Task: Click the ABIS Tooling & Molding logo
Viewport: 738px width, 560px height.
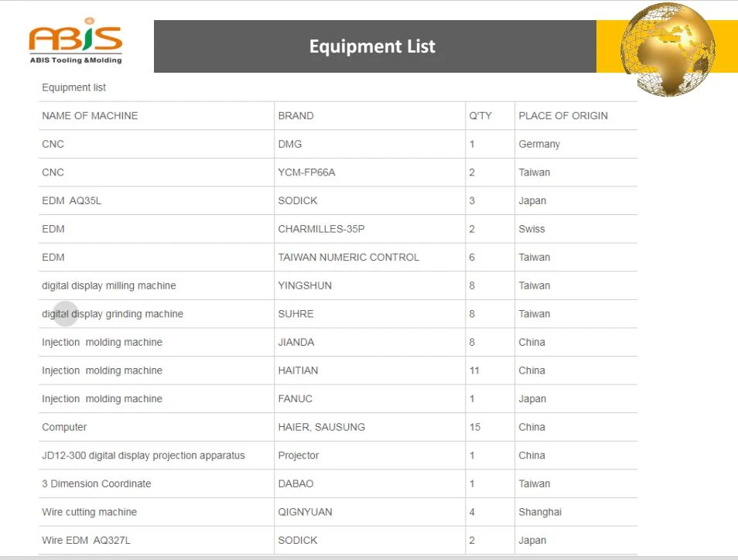Action: 76,41
